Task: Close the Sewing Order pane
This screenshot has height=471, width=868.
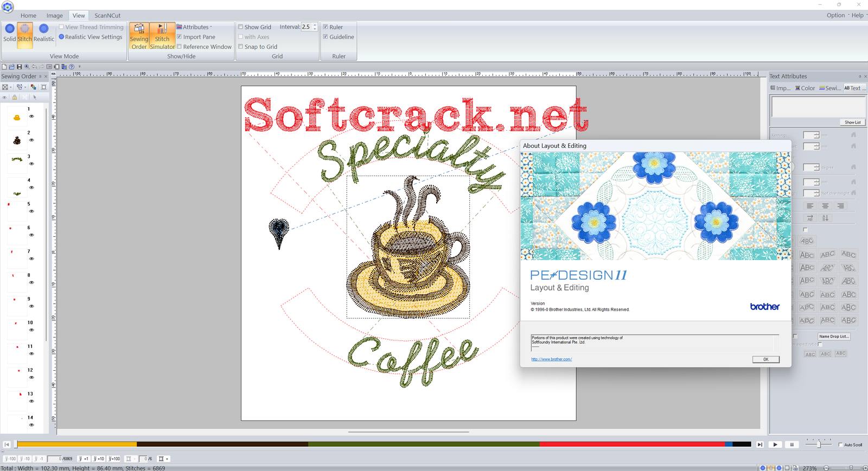Action: coord(46,76)
